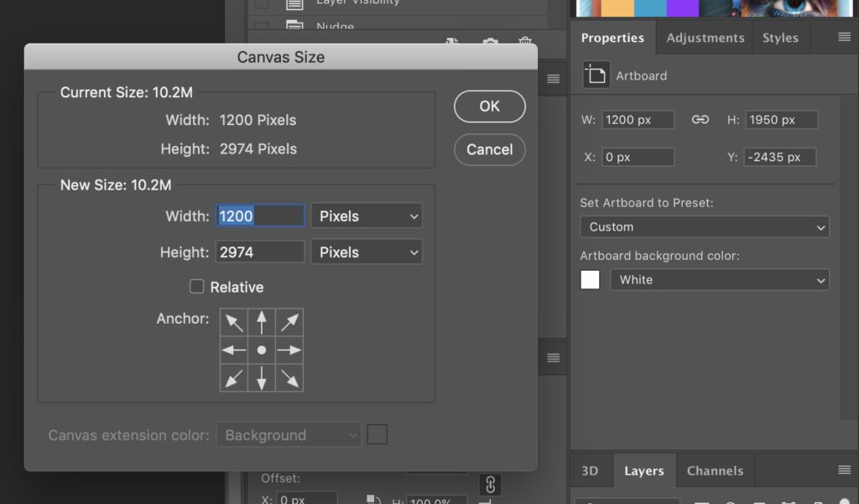Click the link width and height icon
Viewport: 859px width, 504px height.
pyautogui.click(x=700, y=120)
